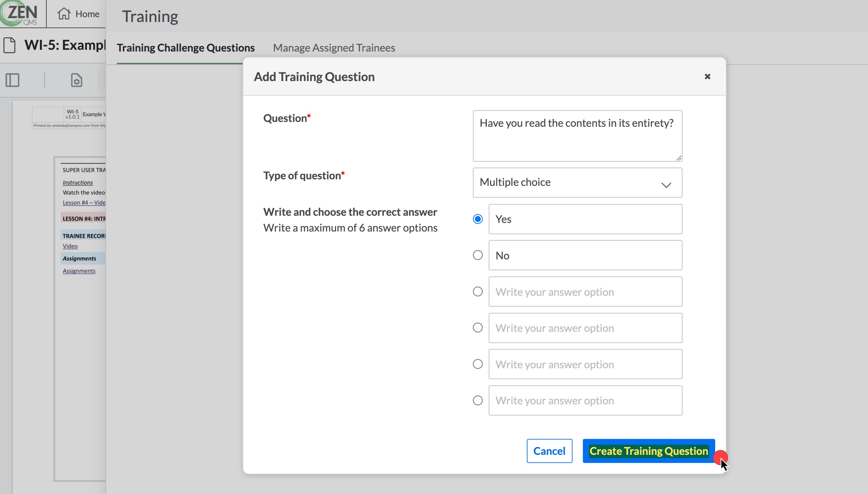
Task: Select the third answer option radio button
Action: [478, 292]
